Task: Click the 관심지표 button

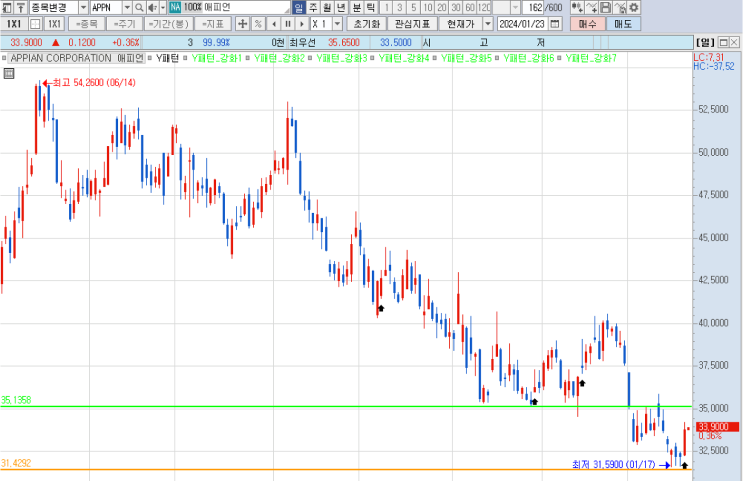Action: [412, 24]
